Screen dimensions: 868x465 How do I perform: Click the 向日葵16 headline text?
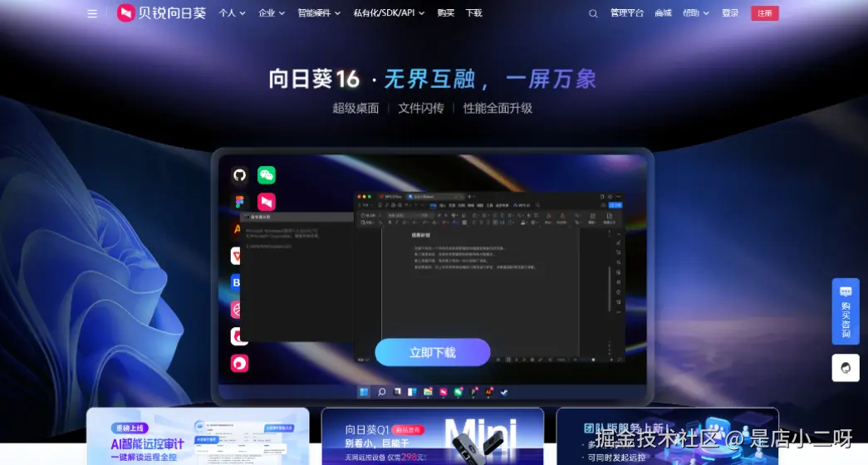tap(314, 79)
